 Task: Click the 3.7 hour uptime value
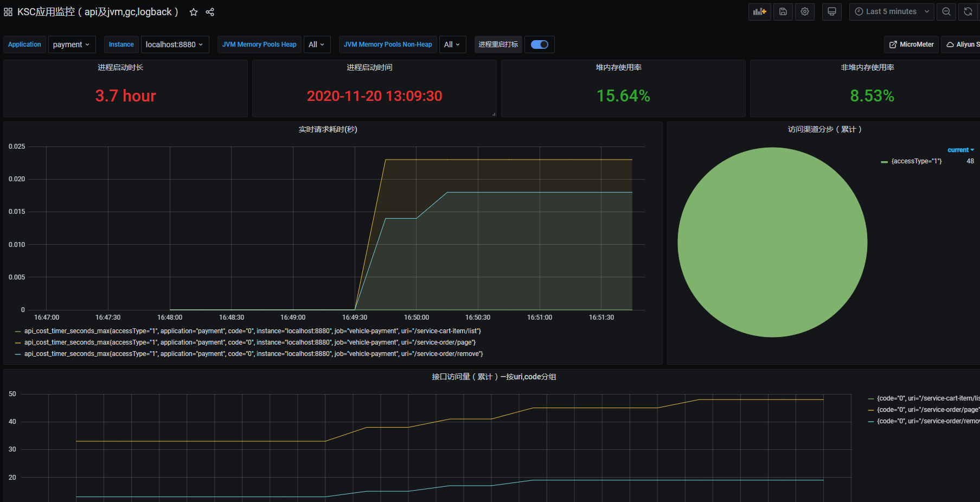126,96
